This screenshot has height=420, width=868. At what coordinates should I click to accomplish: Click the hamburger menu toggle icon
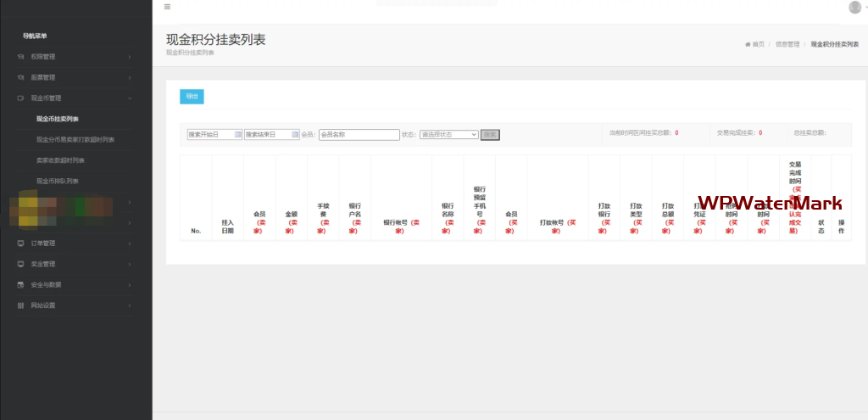[167, 7]
